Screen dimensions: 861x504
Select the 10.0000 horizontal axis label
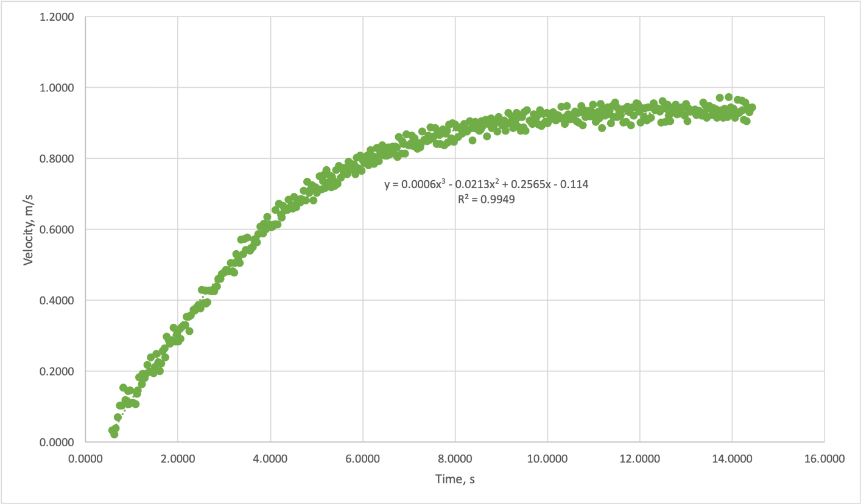[x=547, y=457]
